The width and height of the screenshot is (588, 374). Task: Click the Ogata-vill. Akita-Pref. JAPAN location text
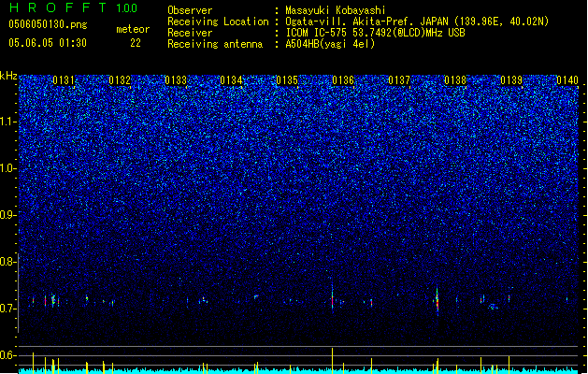coord(417,22)
